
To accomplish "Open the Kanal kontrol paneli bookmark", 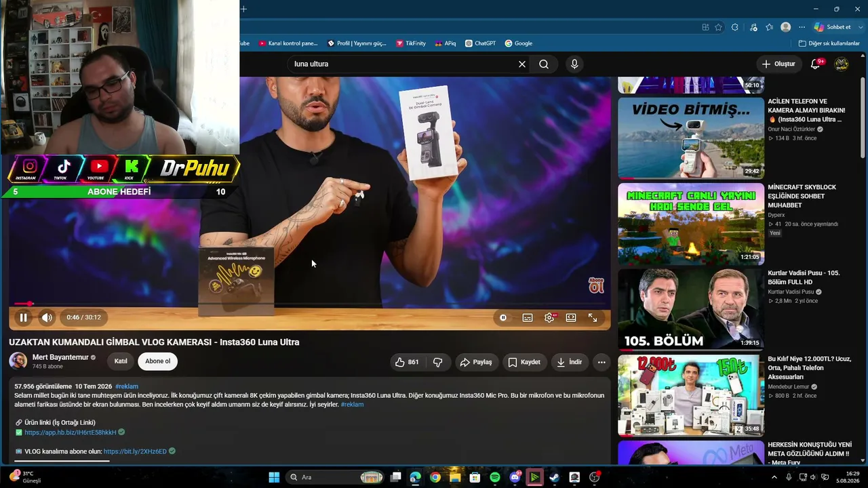I will [288, 43].
